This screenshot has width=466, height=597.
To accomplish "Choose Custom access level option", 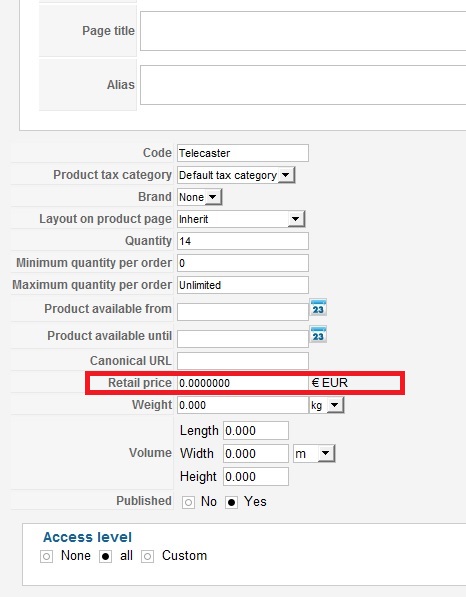I will coord(147,557).
